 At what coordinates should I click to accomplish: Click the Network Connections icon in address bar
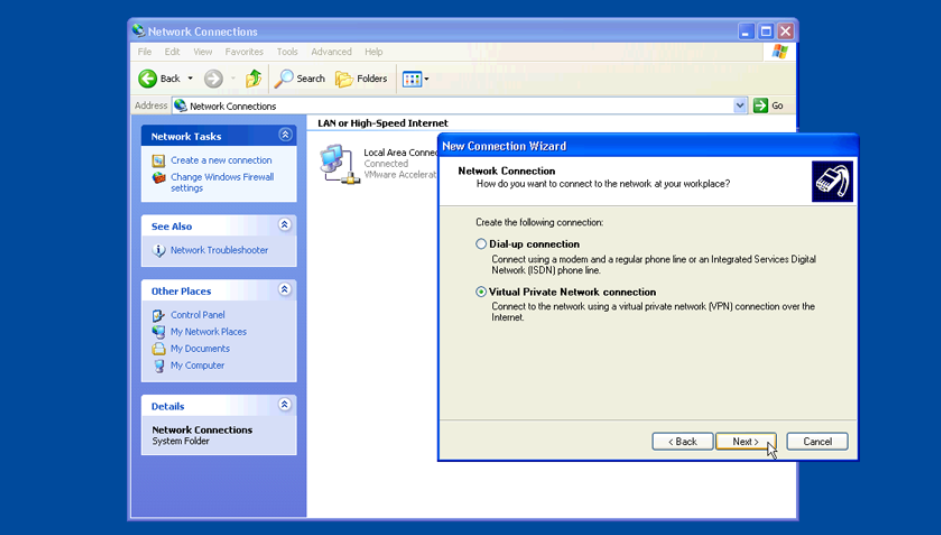coord(181,106)
